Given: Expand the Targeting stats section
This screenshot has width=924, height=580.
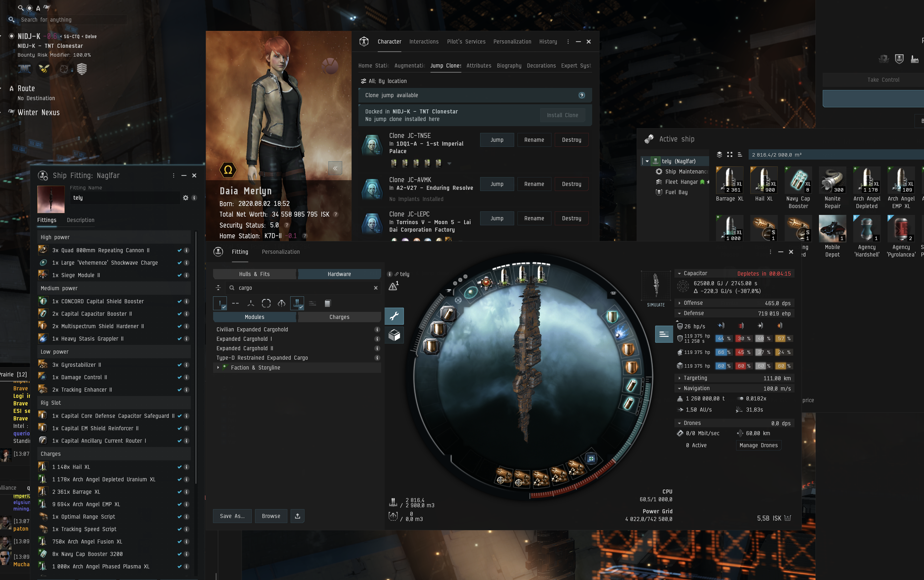Looking at the screenshot, I should pos(679,378).
